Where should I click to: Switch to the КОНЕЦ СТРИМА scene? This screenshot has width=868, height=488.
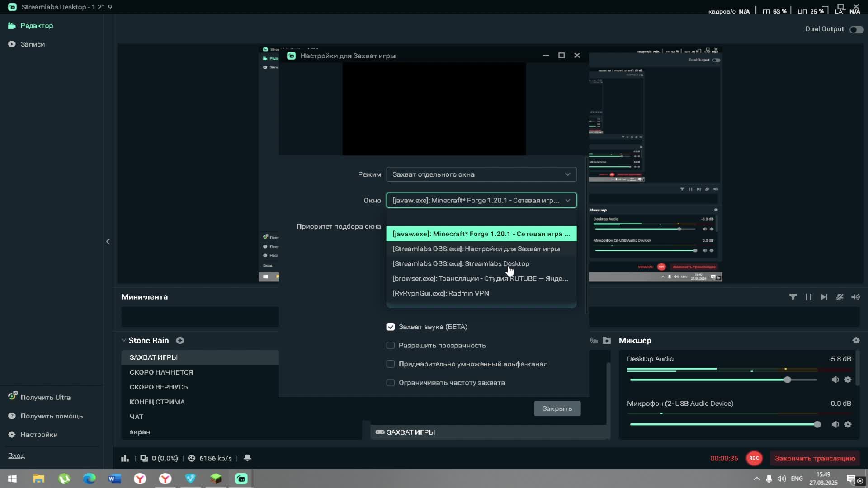pyautogui.click(x=200, y=402)
